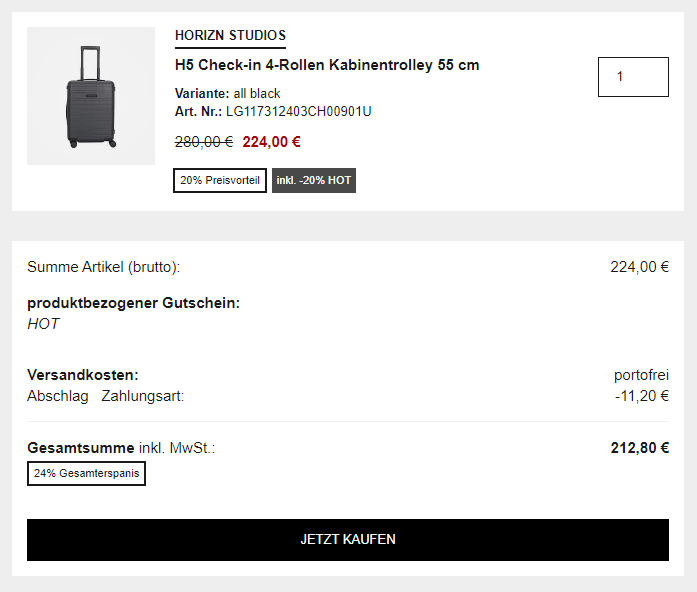Select the 20% Preisvorteil badge

click(x=220, y=181)
